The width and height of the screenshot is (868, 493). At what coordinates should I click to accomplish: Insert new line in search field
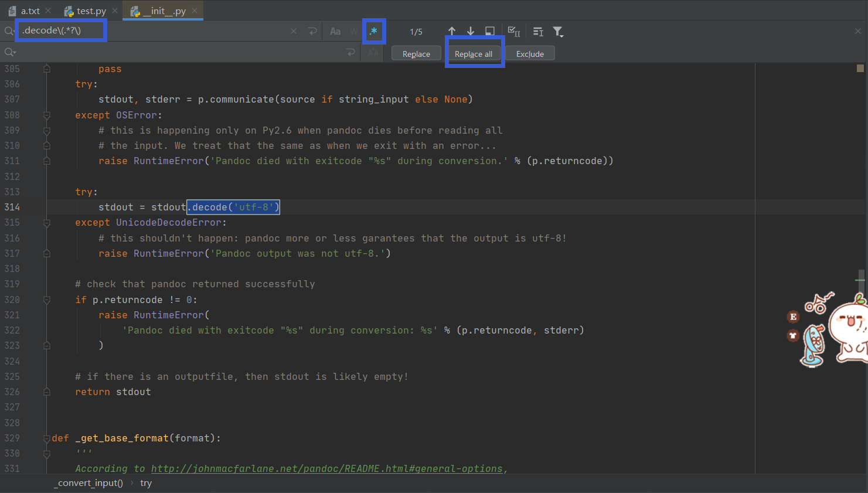(312, 31)
